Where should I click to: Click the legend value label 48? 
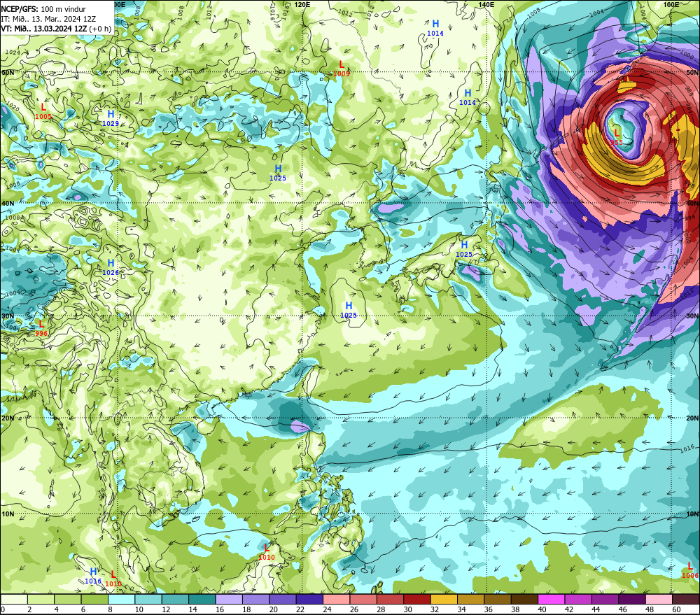650,609
